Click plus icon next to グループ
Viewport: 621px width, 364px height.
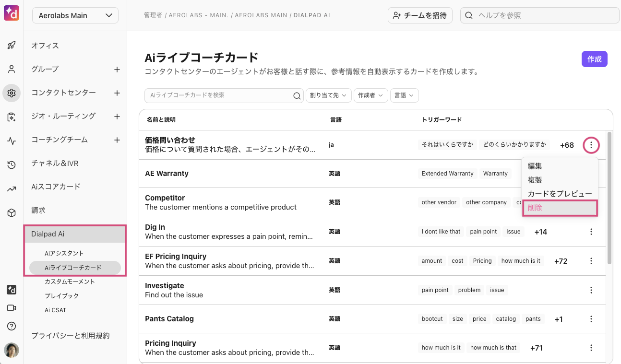coord(117,70)
